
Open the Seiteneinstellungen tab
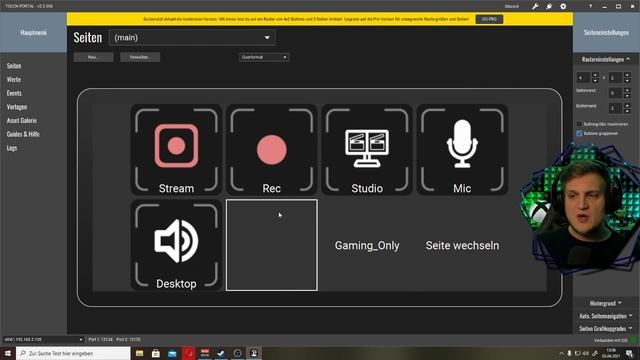[x=606, y=32]
